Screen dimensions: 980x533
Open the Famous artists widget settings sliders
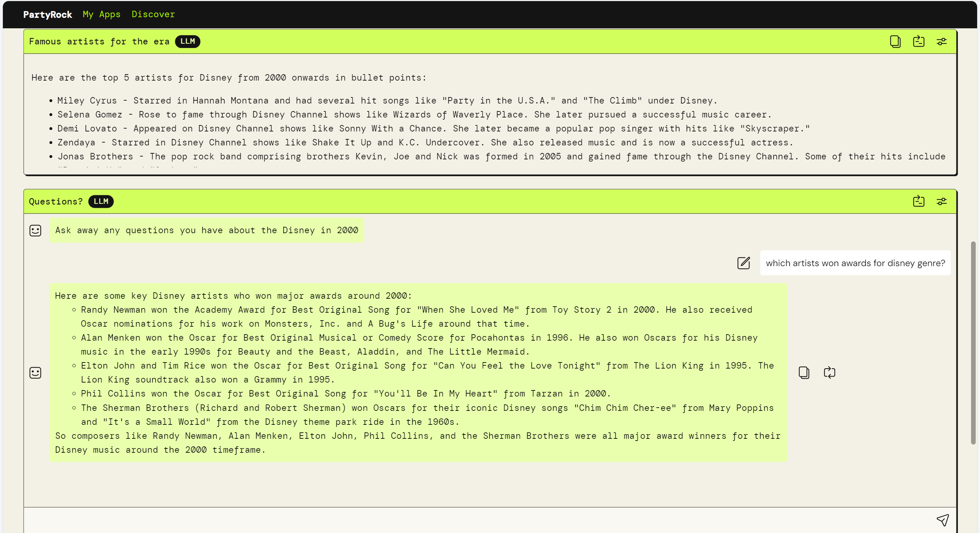[x=942, y=42]
